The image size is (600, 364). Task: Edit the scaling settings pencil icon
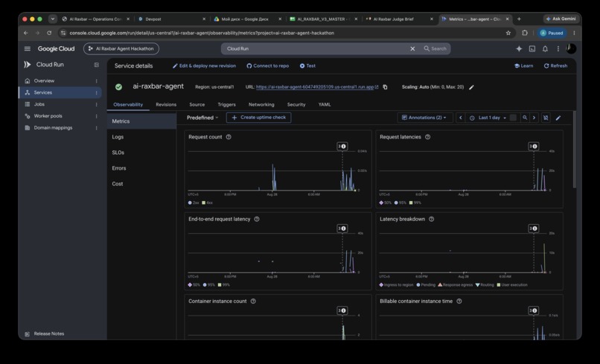[x=471, y=87]
